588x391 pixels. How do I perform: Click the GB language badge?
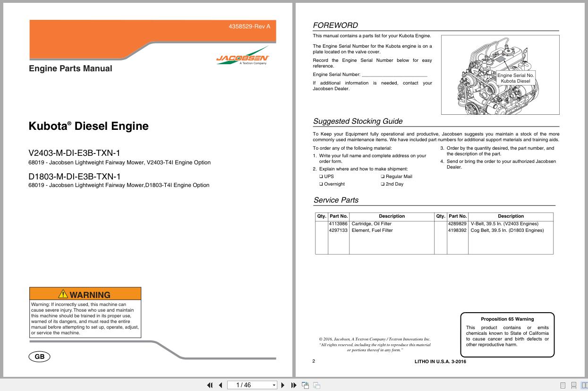(x=40, y=357)
